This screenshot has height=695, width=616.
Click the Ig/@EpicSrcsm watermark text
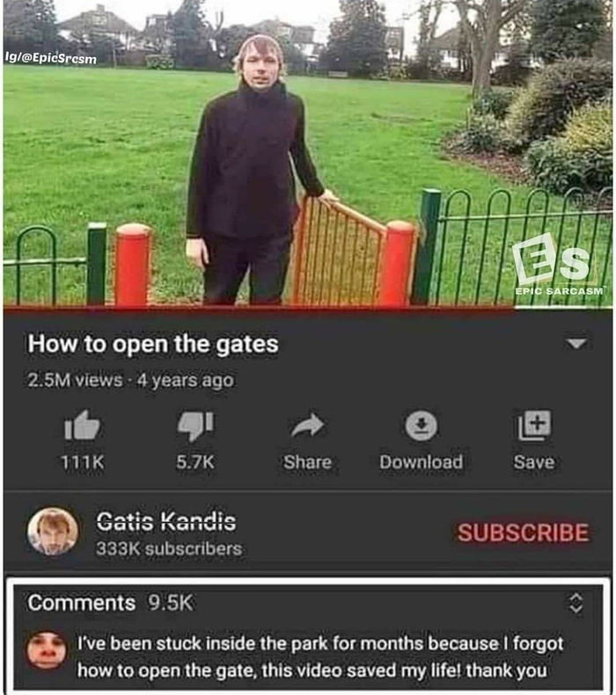tap(50, 58)
